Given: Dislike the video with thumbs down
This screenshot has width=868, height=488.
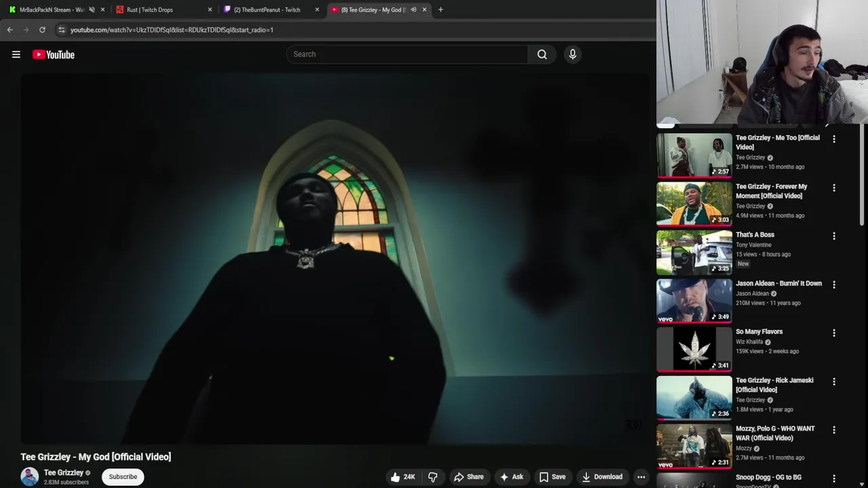Looking at the screenshot, I should [x=433, y=477].
